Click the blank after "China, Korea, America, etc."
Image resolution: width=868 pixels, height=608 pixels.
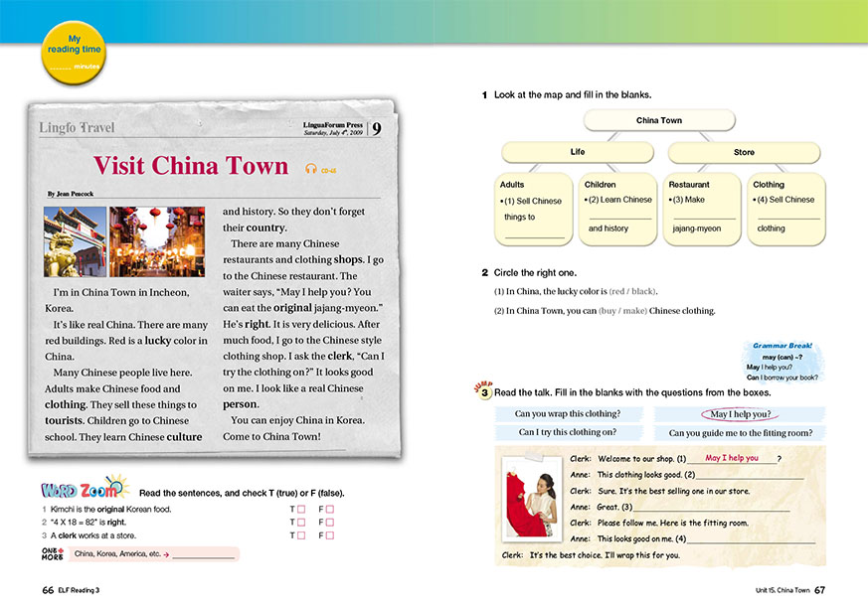[x=204, y=555]
